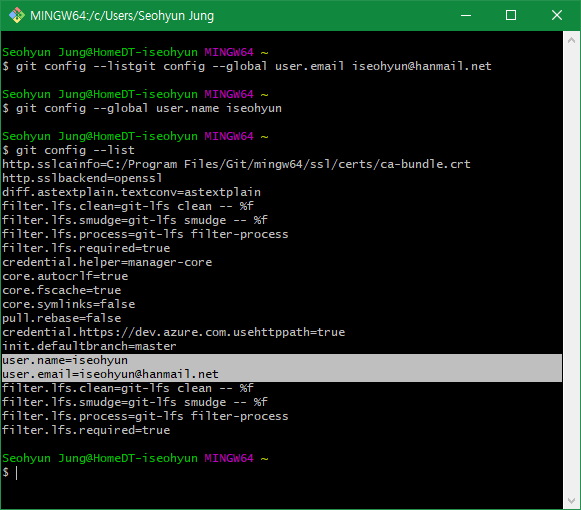Click the line 'core.fscache=true'

pos(62,290)
